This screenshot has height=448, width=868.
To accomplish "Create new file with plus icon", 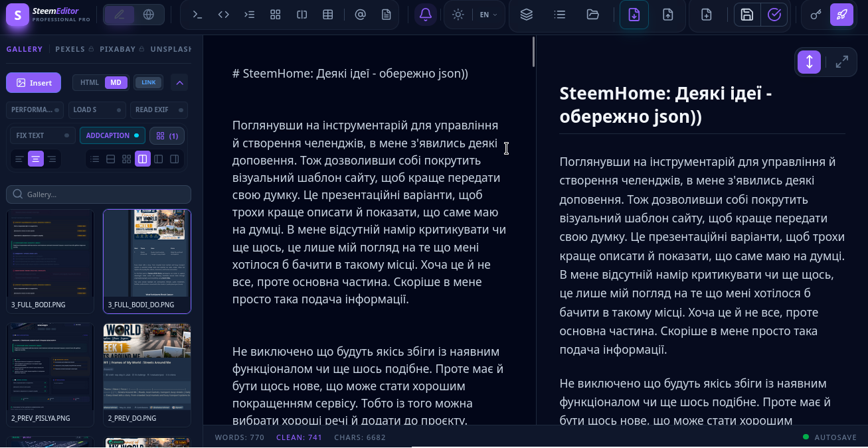I will (x=707, y=15).
